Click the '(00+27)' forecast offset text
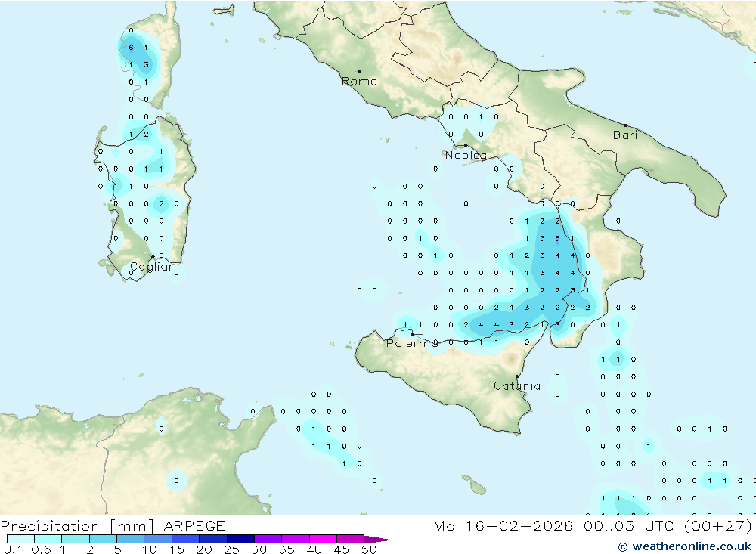The width and height of the screenshot is (756, 554). coord(718,525)
